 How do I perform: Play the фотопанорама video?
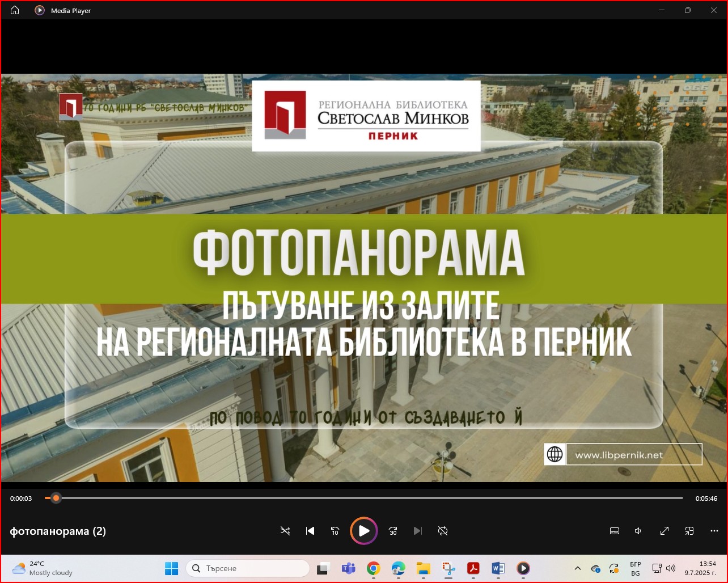(364, 531)
